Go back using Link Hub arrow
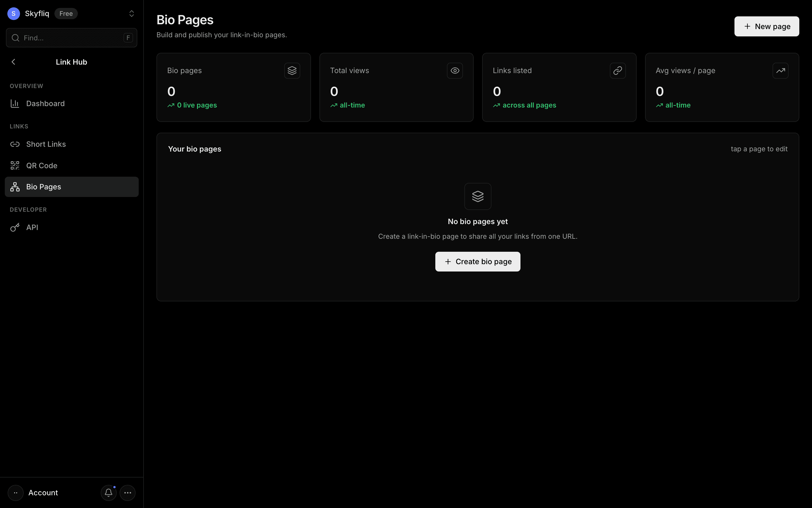 (14, 62)
